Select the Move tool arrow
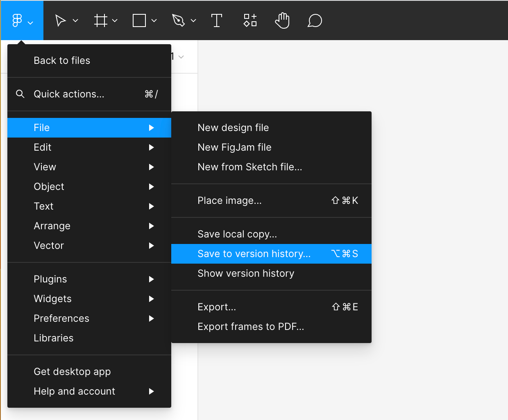 coord(61,20)
